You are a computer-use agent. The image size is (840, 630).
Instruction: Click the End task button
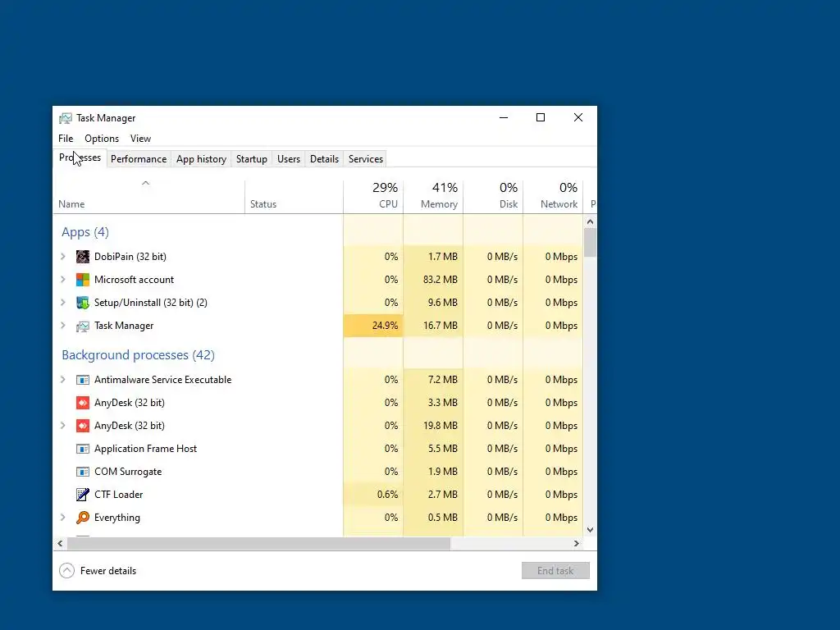tap(555, 571)
